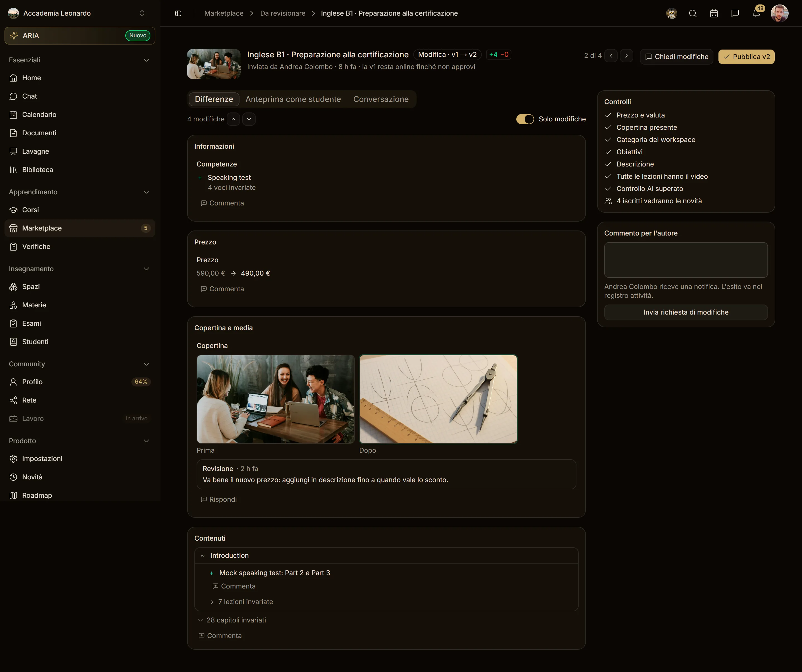Go to next submission arrow

[x=626, y=56]
